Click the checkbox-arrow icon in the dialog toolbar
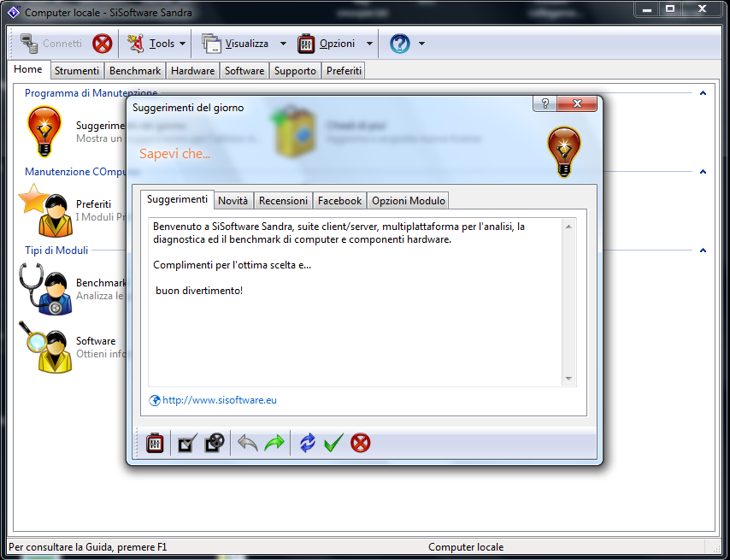730x560 pixels. [x=187, y=443]
